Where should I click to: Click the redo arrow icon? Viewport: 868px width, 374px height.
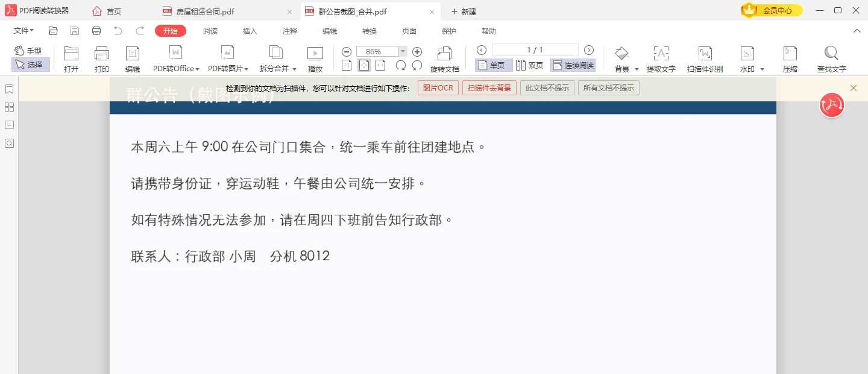pyautogui.click(x=140, y=31)
